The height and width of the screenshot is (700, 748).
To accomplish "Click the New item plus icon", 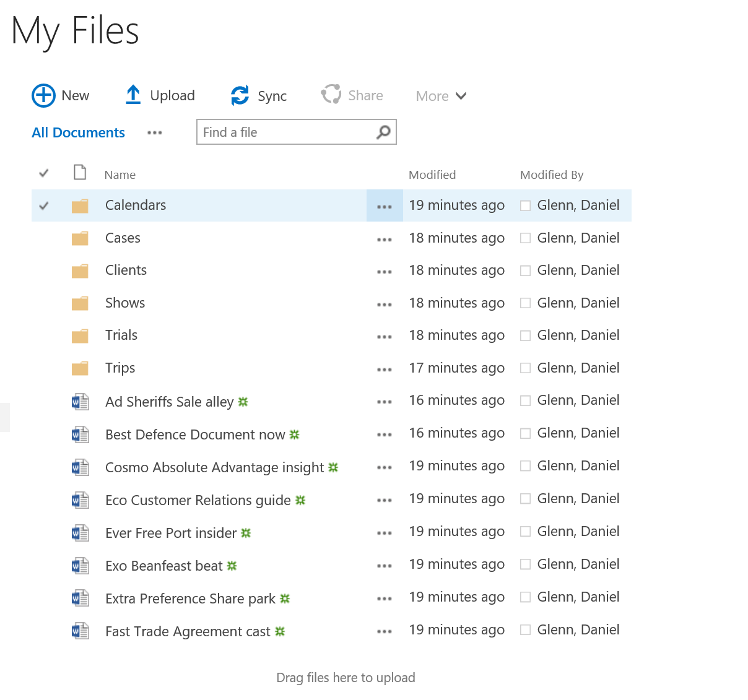I will (42, 95).
